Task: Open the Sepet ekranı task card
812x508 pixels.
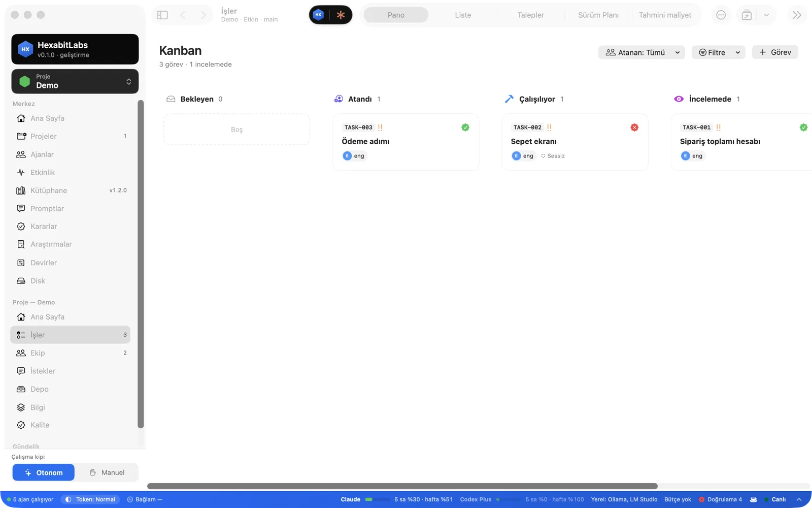Action: pos(575,142)
